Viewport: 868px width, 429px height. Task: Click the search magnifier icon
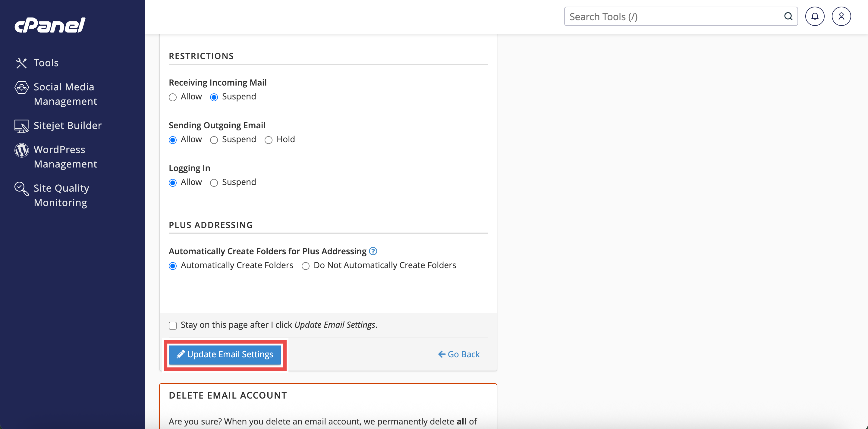[x=788, y=17]
